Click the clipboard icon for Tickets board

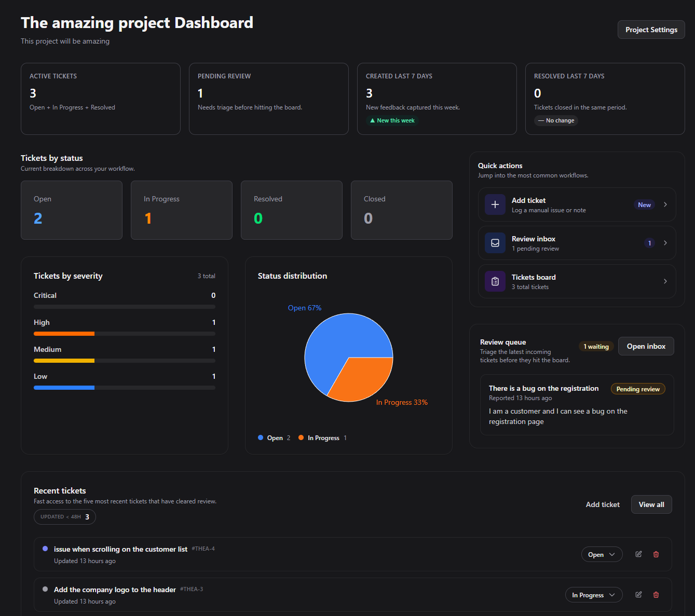click(495, 281)
